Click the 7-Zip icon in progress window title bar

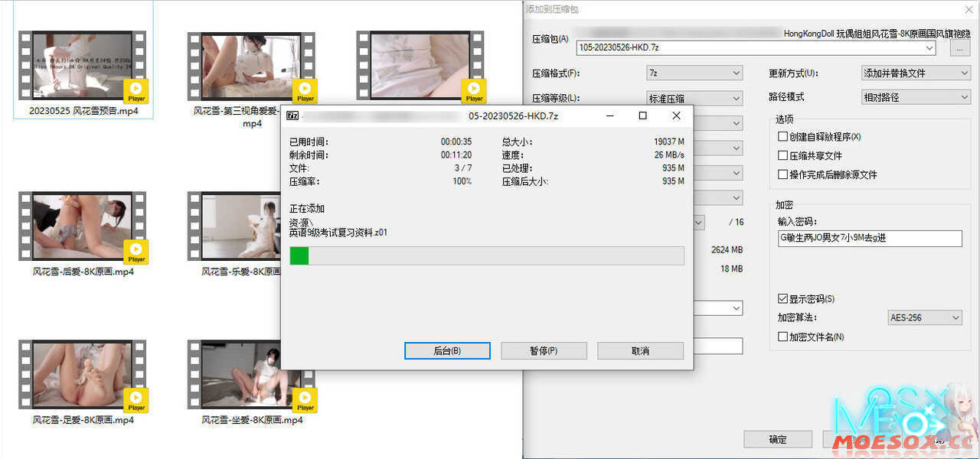(292, 115)
